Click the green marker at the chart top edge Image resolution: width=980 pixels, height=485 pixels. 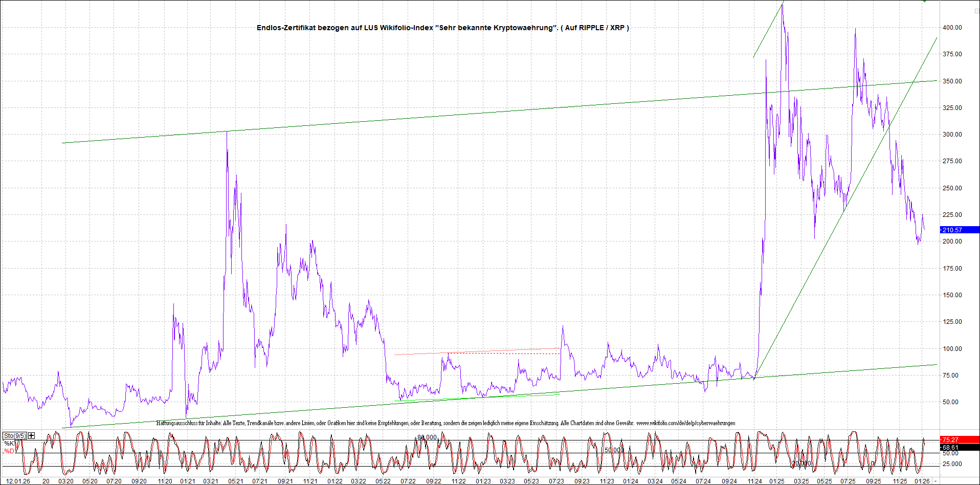click(x=924, y=2)
